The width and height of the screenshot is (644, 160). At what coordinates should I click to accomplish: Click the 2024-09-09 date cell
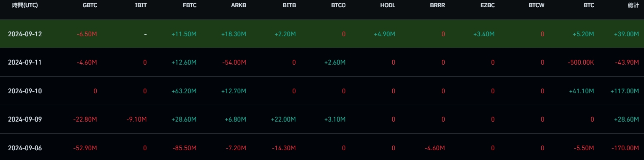click(x=25, y=120)
